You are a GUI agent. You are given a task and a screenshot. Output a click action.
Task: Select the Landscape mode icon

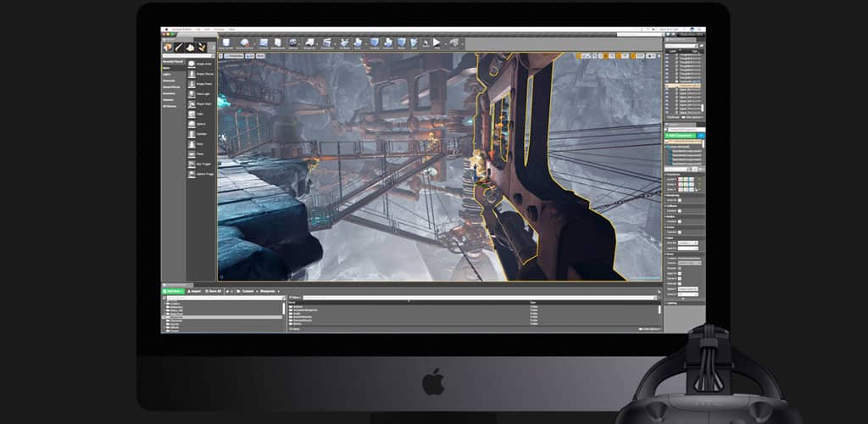(x=190, y=47)
